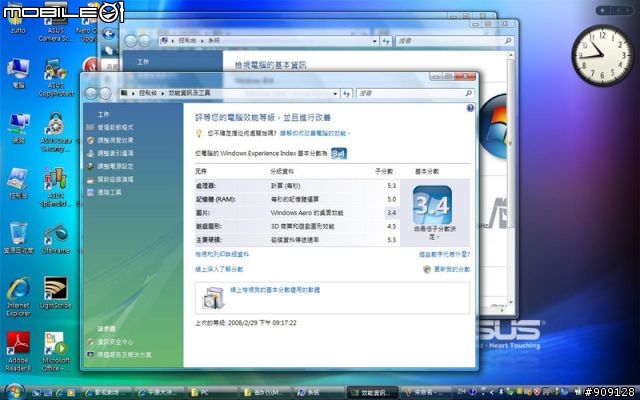The height and width of the screenshot is (400, 640).
Task: Click the scroll-up arrow in the 系統 window
Action: (510, 54)
